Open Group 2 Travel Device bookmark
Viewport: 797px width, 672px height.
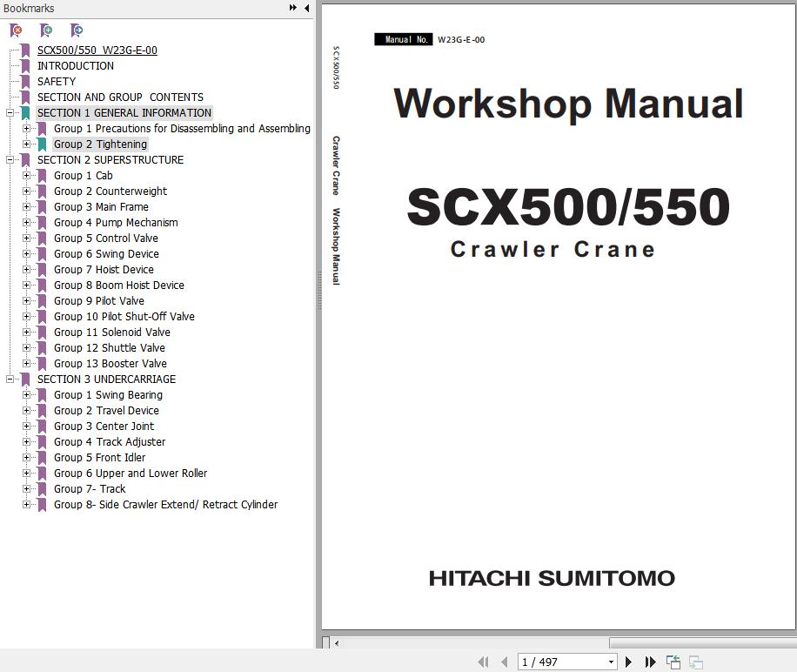pyautogui.click(x=106, y=411)
